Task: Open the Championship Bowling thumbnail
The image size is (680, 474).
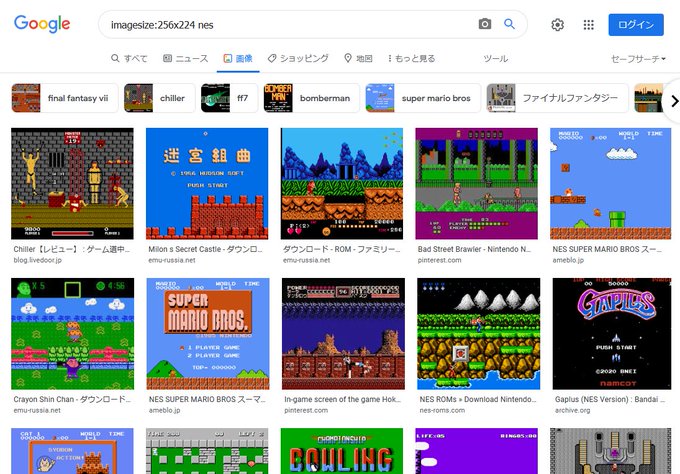Action: click(342, 451)
